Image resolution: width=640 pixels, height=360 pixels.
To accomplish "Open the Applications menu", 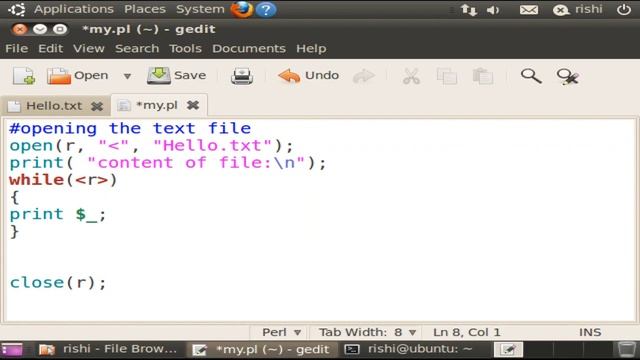I will tap(74, 9).
